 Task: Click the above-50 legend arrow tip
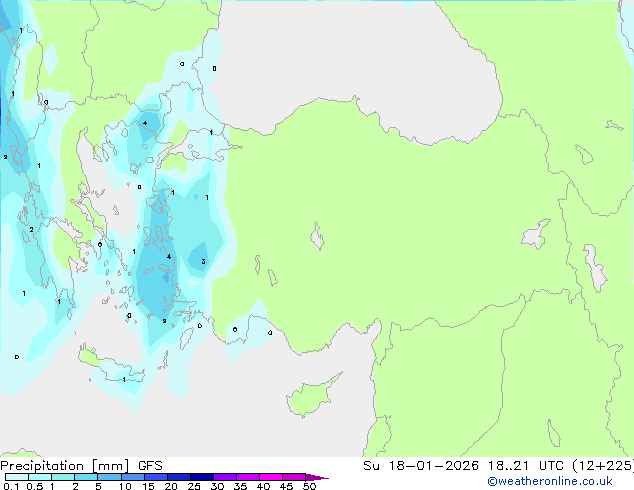[x=317, y=477]
